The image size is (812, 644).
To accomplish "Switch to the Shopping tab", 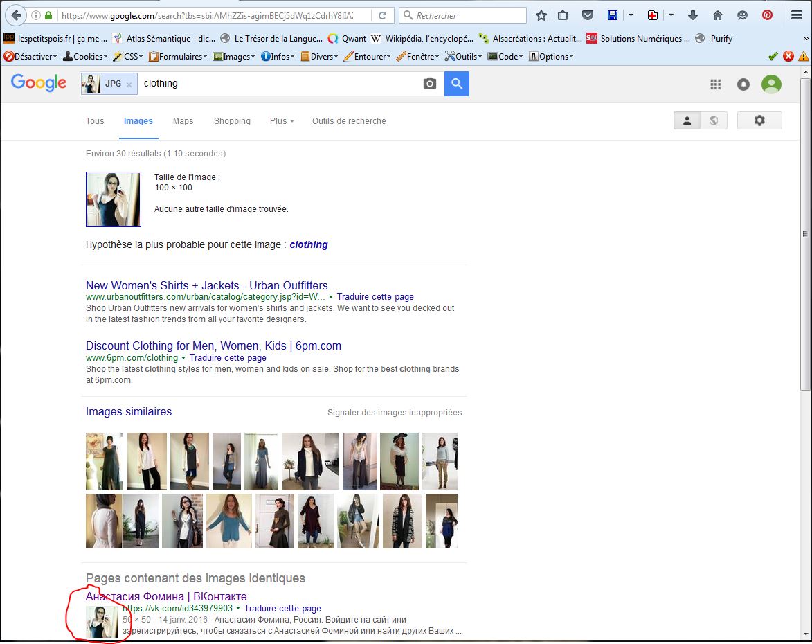I will point(232,121).
